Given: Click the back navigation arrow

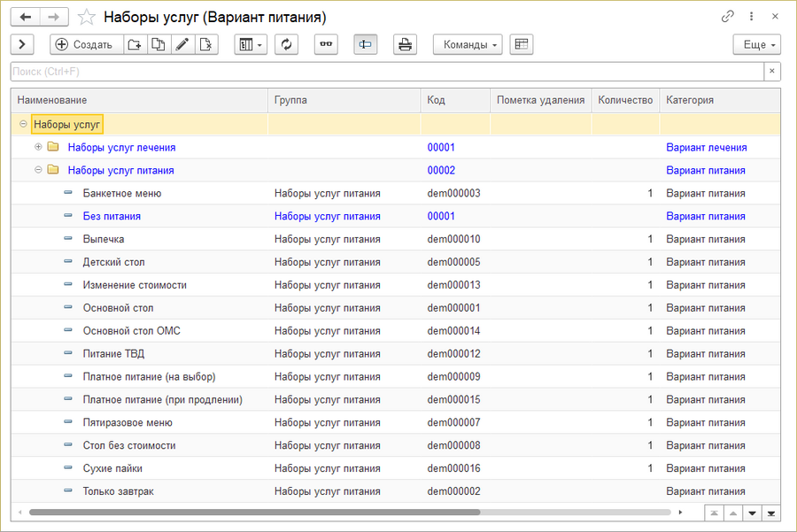Looking at the screenshot, I should (26, 17).
